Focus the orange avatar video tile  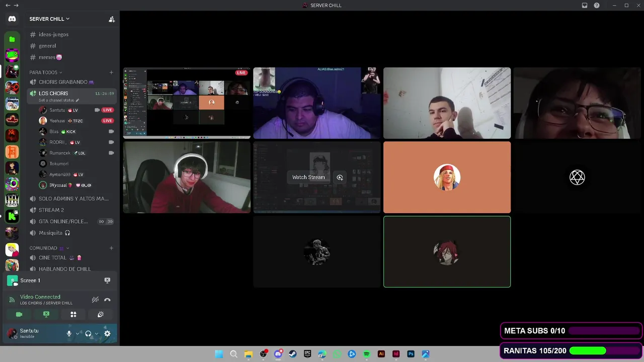[x=447, y=177]
